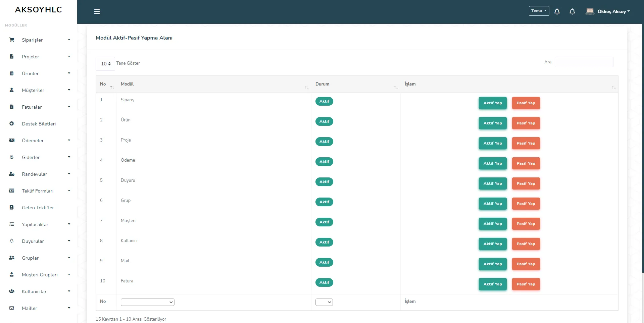This screenshot has height=323, width=644.
Task: Sort by the No column arrows
Action: pos(112,88)
